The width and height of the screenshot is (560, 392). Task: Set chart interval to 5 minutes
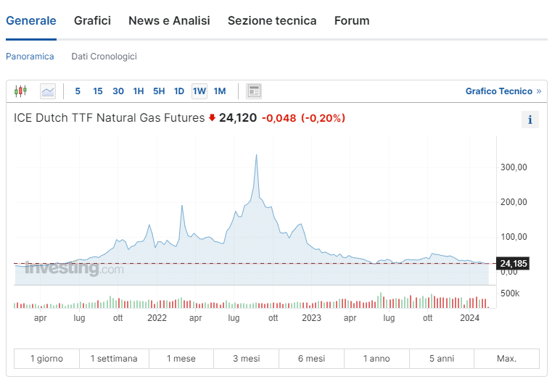(78, 91)
